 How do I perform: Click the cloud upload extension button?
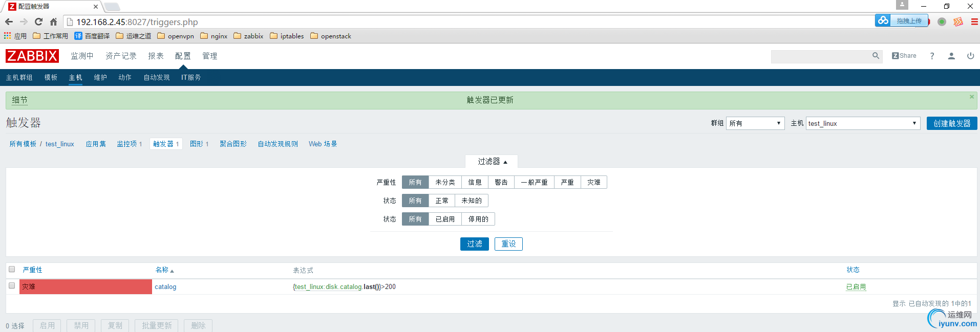(x=901, y=20)
